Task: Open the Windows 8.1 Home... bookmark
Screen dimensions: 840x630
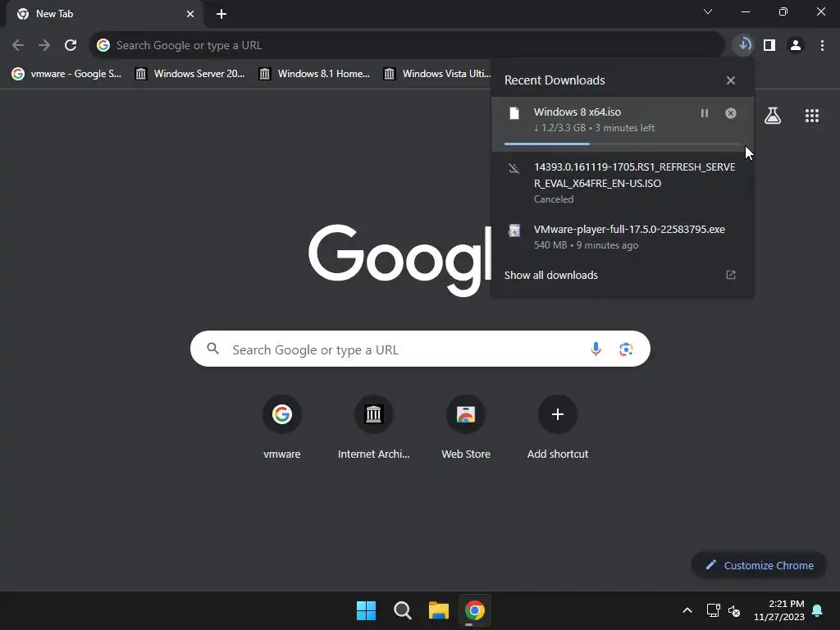Action: pos(314,73)
